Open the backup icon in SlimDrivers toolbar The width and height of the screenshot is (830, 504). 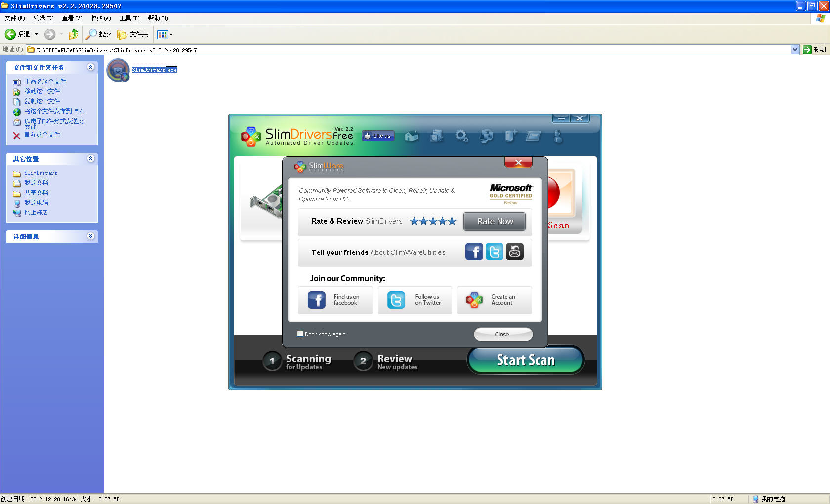coord(437,136)
